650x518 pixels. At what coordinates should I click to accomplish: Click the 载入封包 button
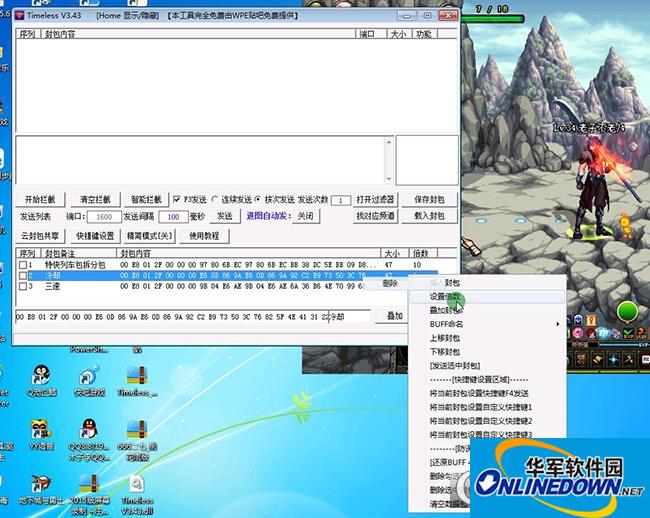pyautogui.click(x=429, y=216)
